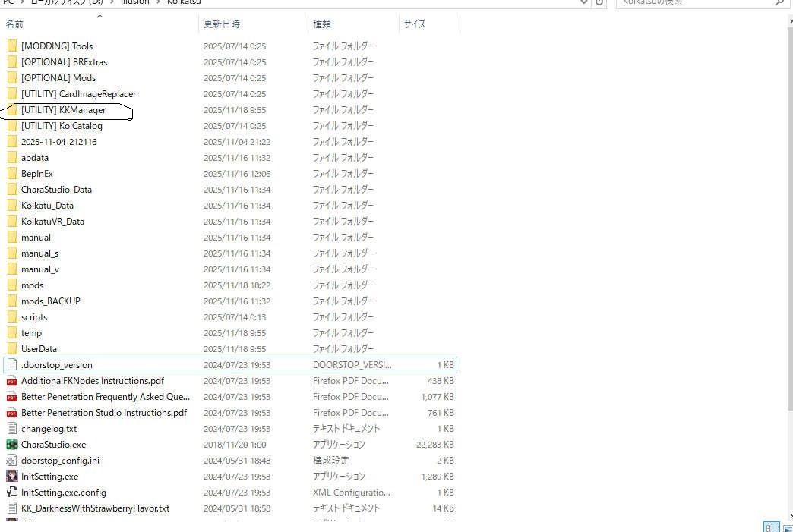Select the changelog.txt text file icon

[12, 429]
